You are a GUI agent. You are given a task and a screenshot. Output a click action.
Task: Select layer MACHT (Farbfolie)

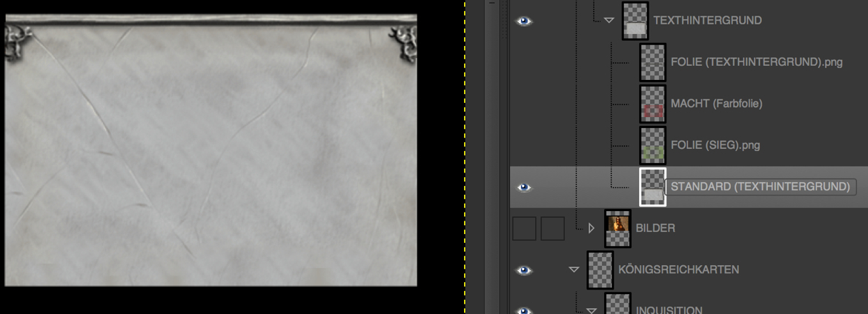point(716,104)
